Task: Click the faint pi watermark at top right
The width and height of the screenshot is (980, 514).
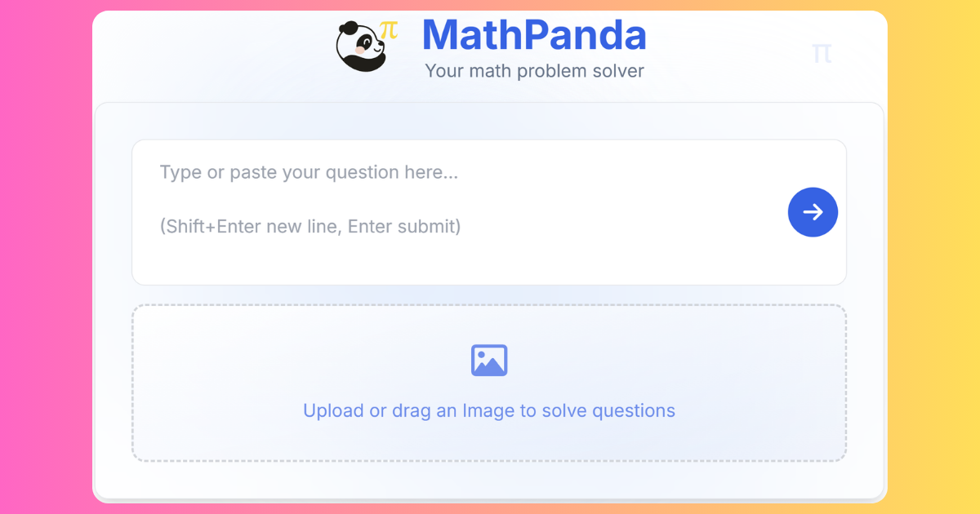Action: [x=822, y=54]
